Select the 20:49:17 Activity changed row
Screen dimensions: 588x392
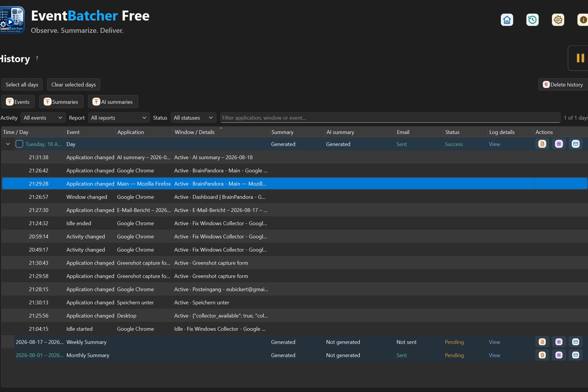pyautogui.click(x=294, y=250)
